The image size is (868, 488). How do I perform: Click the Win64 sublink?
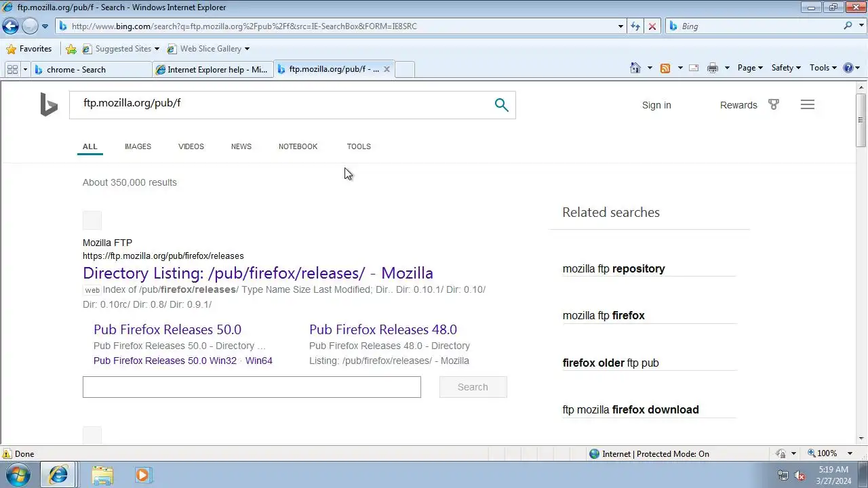pyautogui.click(x=259, y=361)
